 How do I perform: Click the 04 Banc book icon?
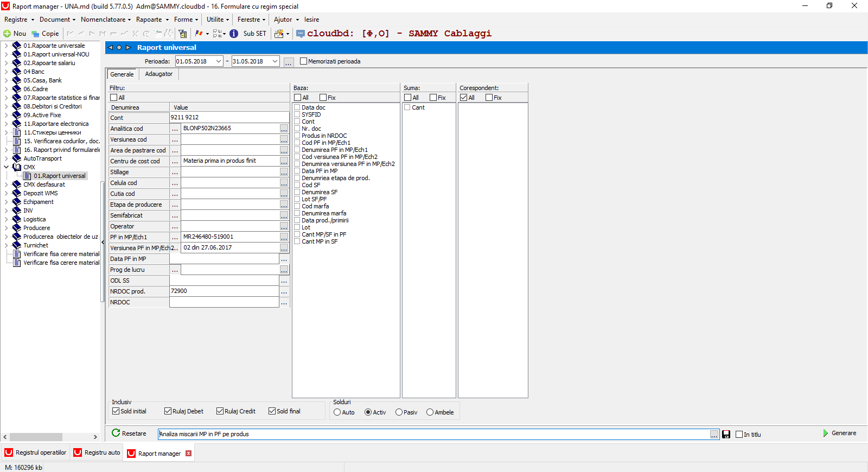coord(17,72)
